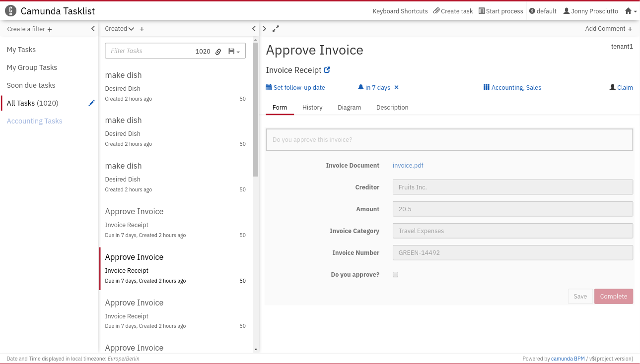Set follow-up date calendar link
The width and height of the screenshot is (640, 364).
[x=295, y=87]
